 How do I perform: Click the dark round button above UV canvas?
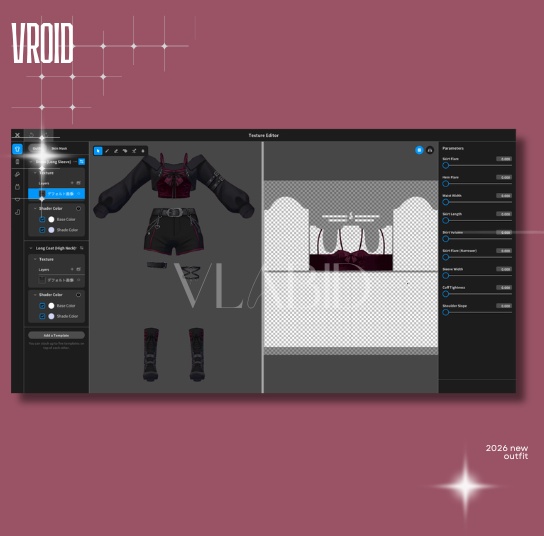[430, 150]
